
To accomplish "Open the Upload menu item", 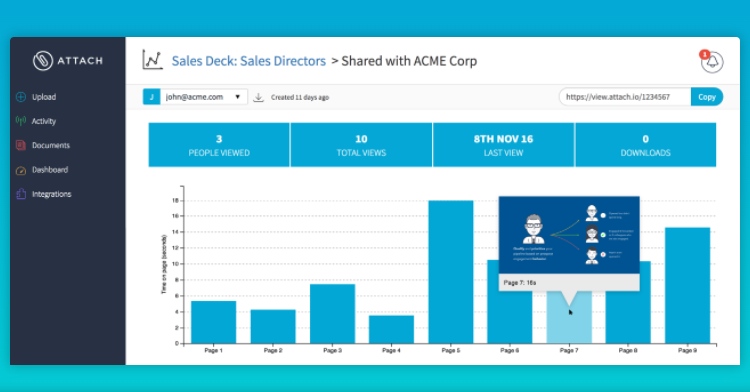I will [x=44, y=97].
